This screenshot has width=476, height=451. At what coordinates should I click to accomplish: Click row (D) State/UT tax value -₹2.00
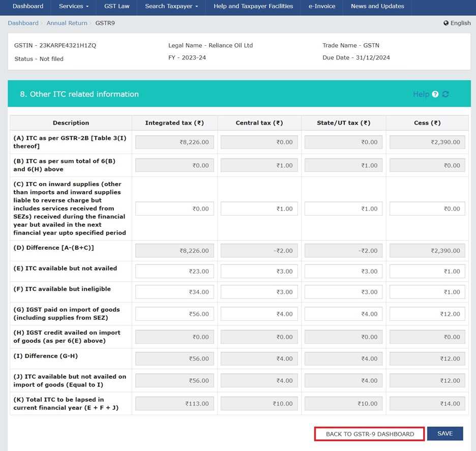coord(343,251)
